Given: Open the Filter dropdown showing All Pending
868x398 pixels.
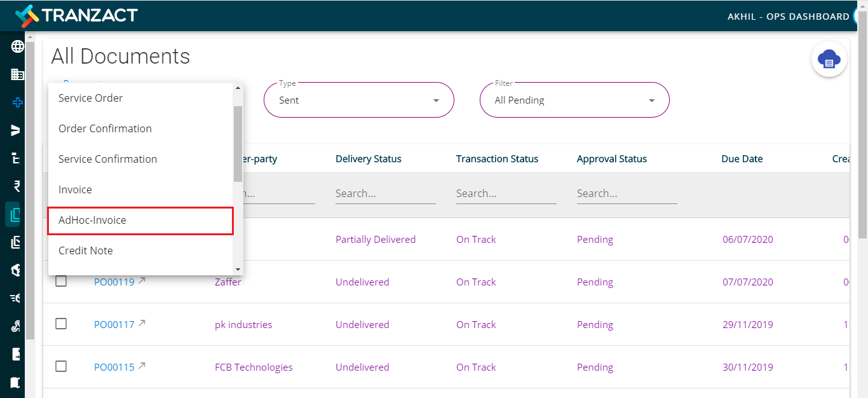Looking at the screenshot, I should (574, 100).
